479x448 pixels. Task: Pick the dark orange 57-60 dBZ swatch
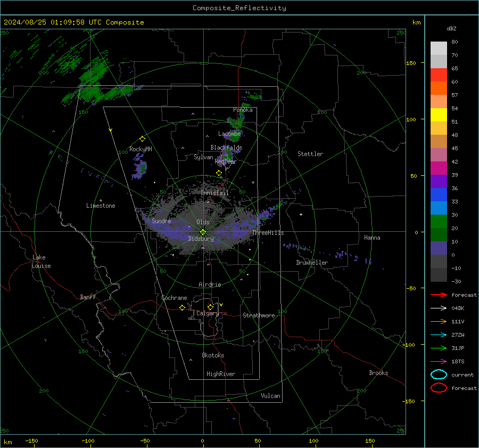[x=439, y=88]
